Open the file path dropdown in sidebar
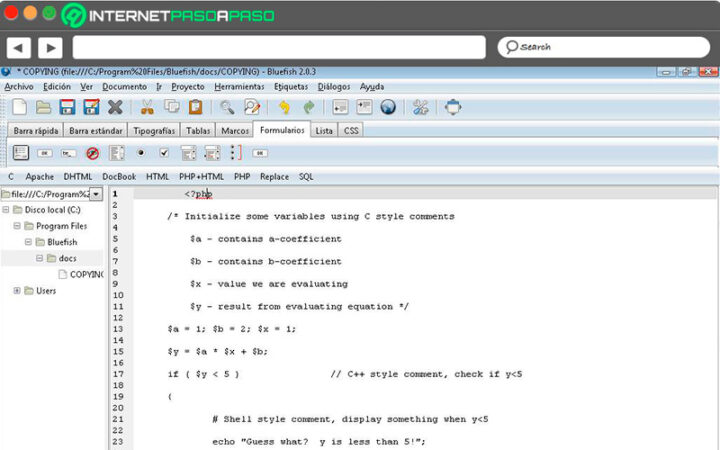The width and height of the screenshot is (720, 450). pos(96,194)
